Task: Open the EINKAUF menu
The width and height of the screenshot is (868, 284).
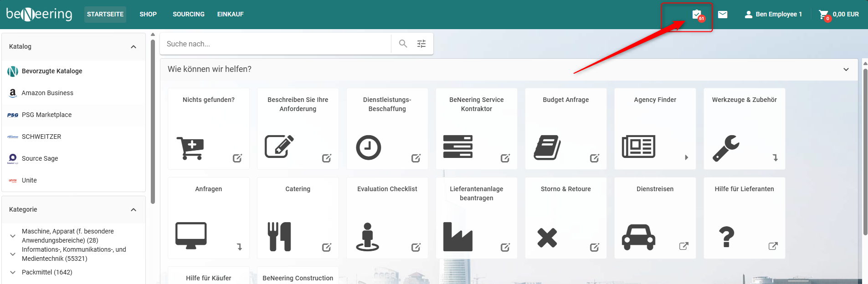Action: point(231,14)
